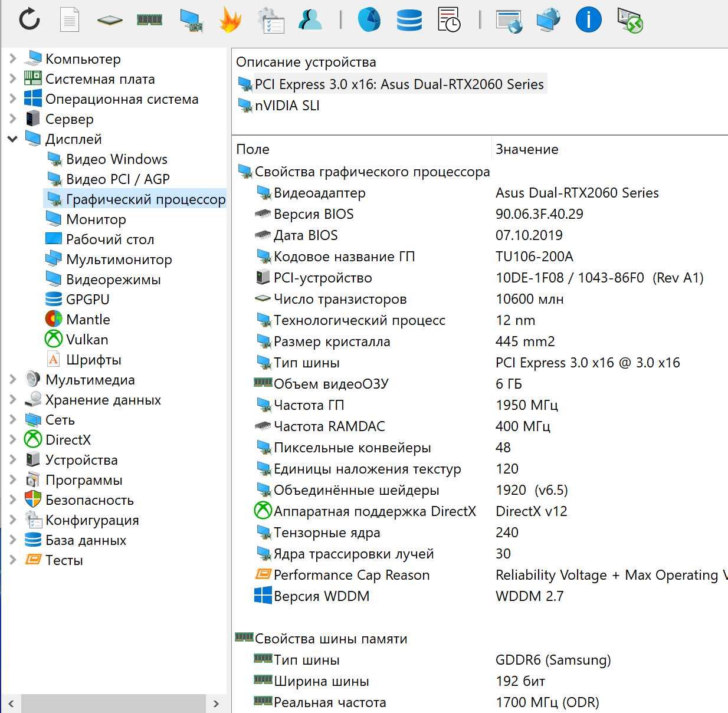The image size is (728, 713).
Task: Expand the Устройства tree node
Action: pos(12,460)
